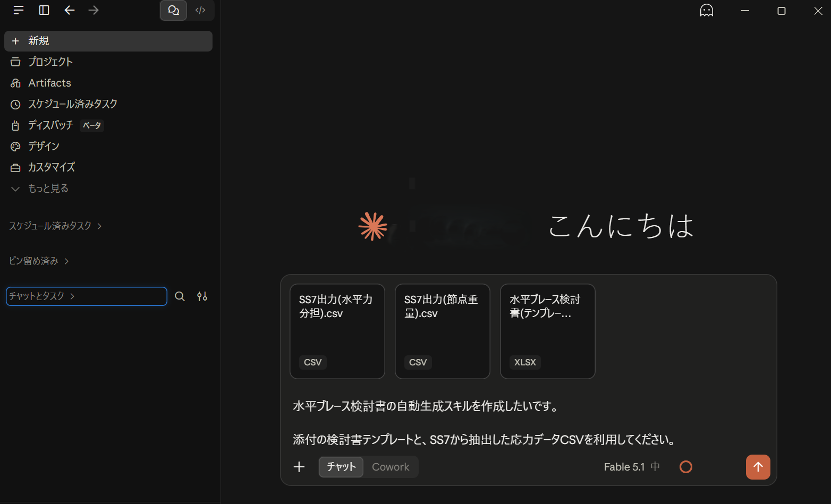The height and width of the screenshot is (504, 831).
Task: Expand the ピン留め済み section
Action: (39, 261)
